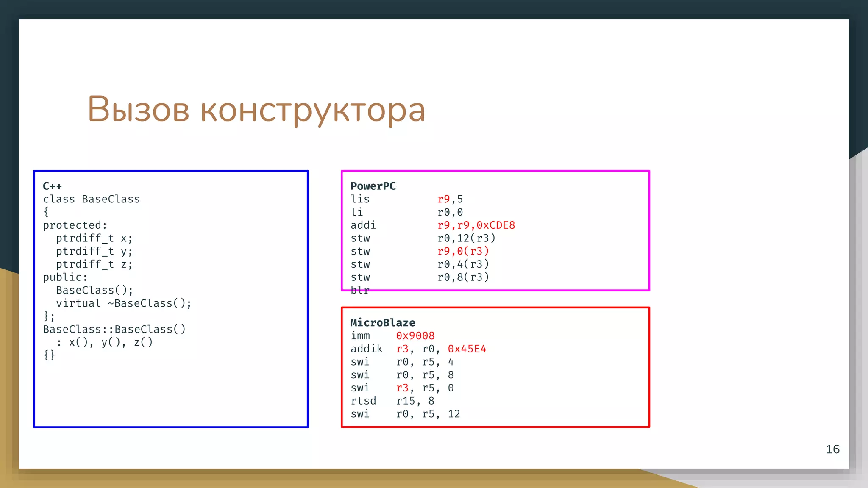Viewport: 868px width, 488px height.
Task: Click 'ptrdiff_t x;' declaration
Action: click(x=95, y=238)
